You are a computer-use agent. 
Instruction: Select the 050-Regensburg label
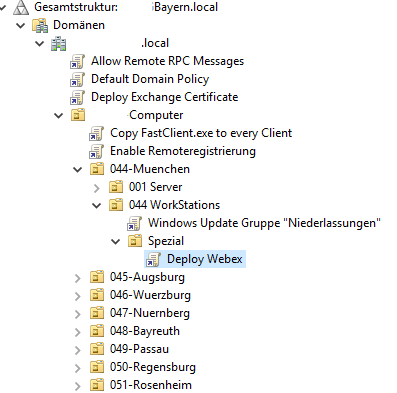click(x=153, y=367)
